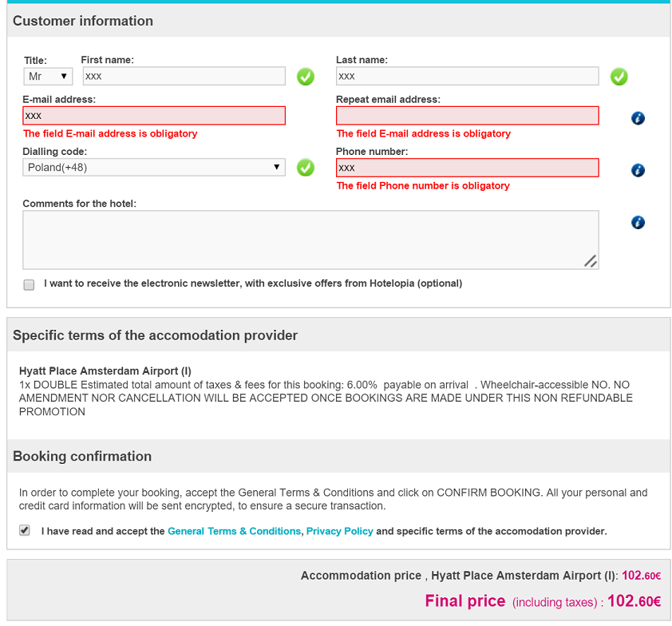Click the green checkmark beside First name

pos(306,77)
